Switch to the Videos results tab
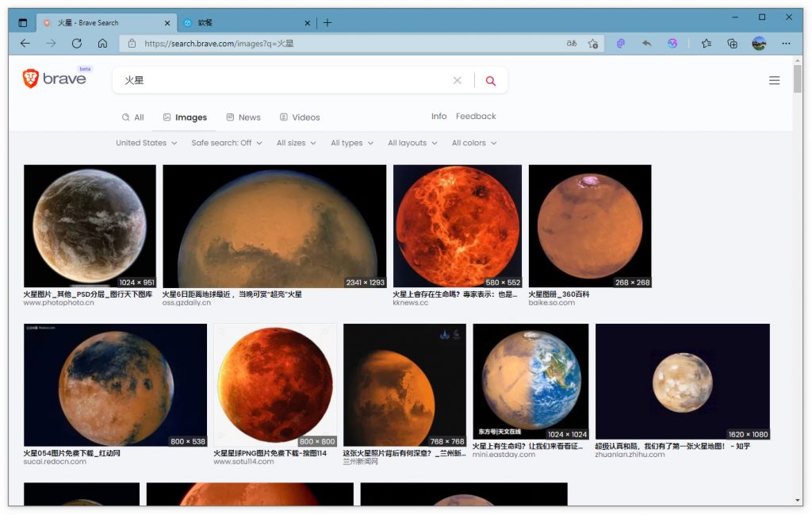This screenshot has height=515, width=812. click(300, 117)
